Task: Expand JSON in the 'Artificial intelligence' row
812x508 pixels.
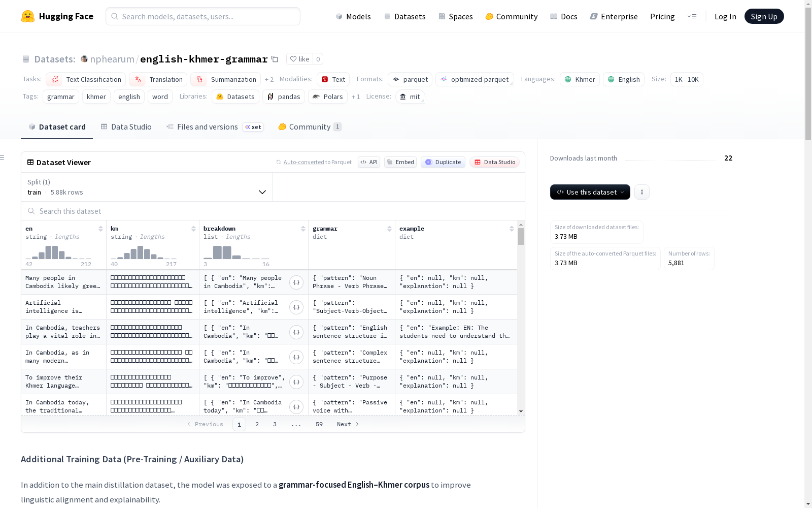Action: pyautogui.click(x=296, y=307)
